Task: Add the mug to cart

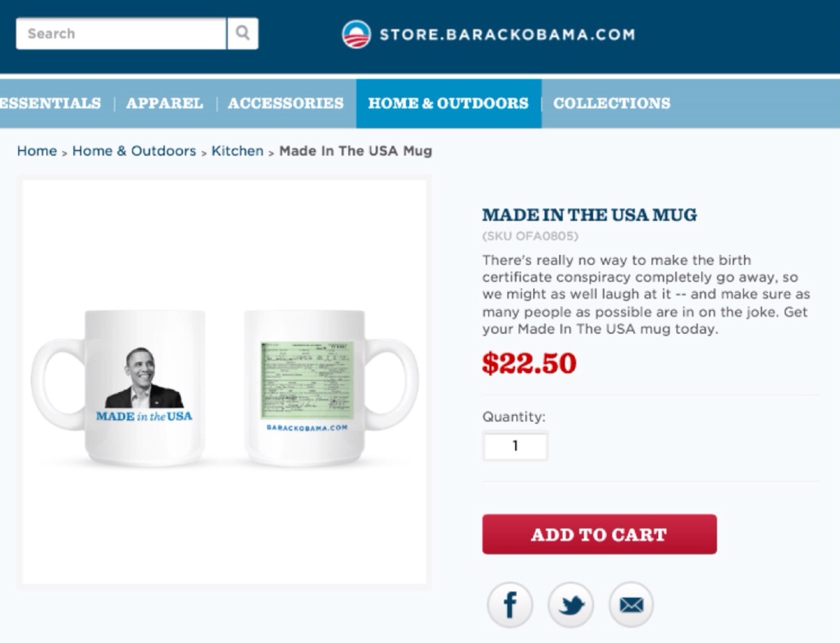Action: tap(600, 534)
